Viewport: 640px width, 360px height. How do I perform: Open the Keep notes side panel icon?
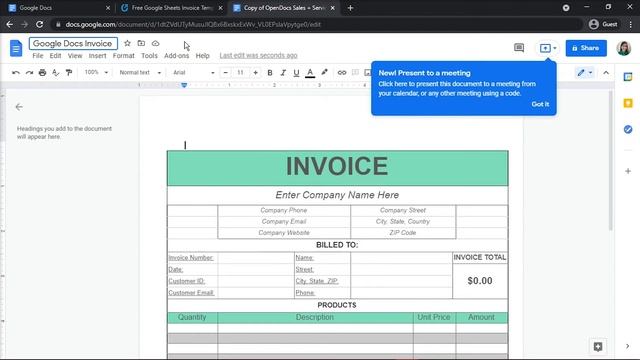click(x=628, y=103)
